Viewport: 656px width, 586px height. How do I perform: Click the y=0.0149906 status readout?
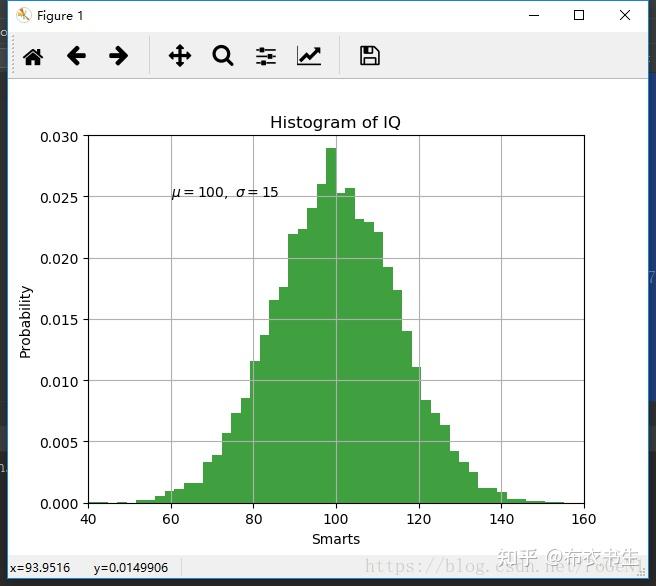131,568
